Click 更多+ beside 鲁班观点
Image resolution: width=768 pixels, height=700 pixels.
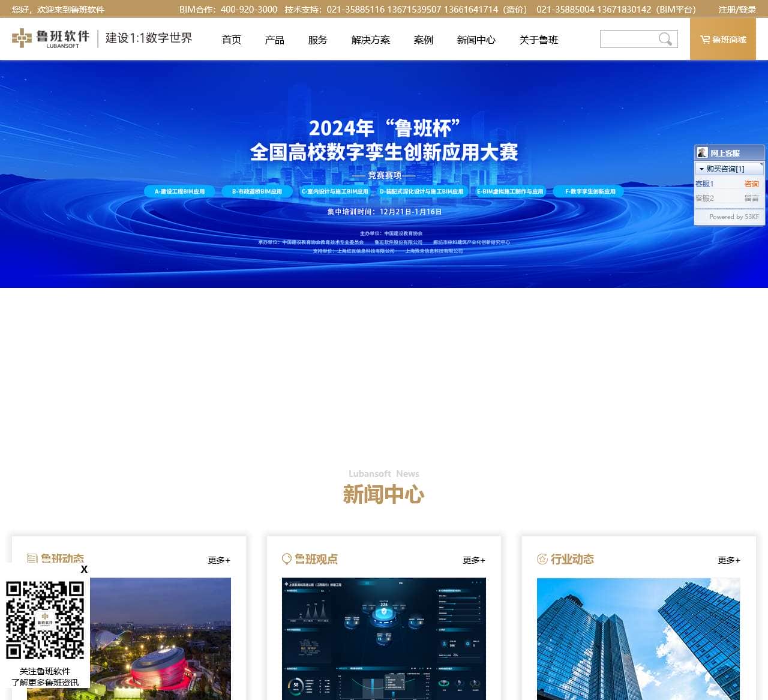pos(474,560)
